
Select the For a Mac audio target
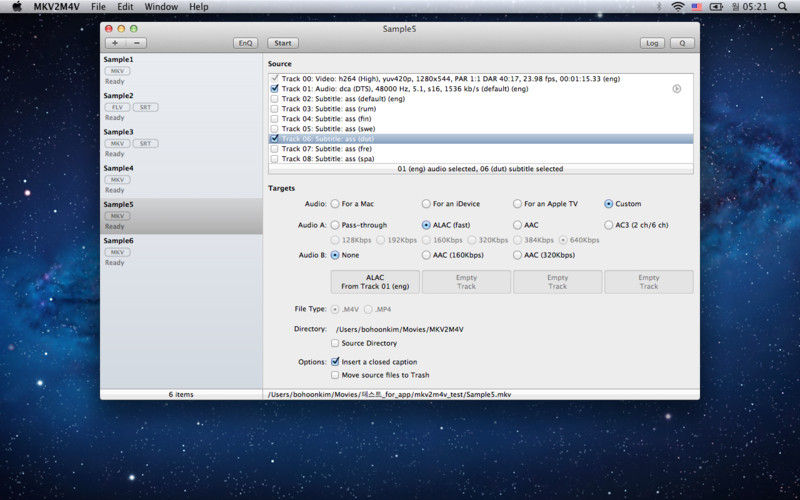coord(335,204)
